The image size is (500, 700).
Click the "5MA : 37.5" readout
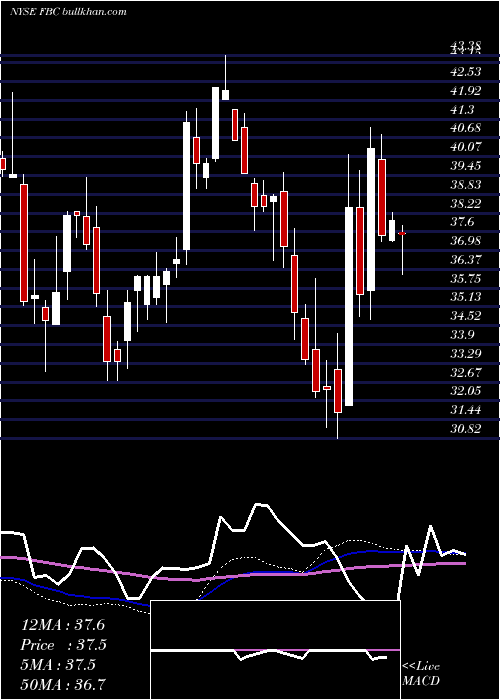click(x=58, y=665)
